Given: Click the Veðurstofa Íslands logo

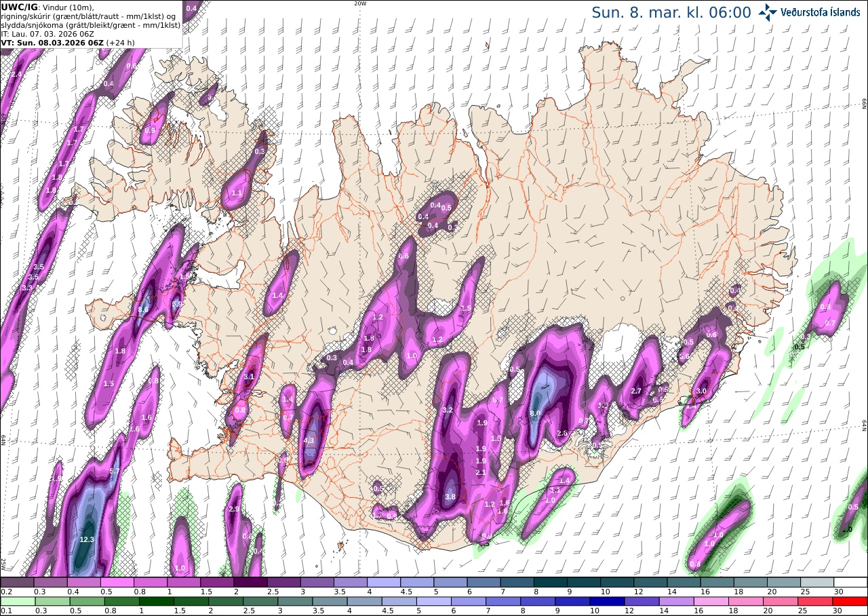Looking at the screenshot, I should point(809,12).
